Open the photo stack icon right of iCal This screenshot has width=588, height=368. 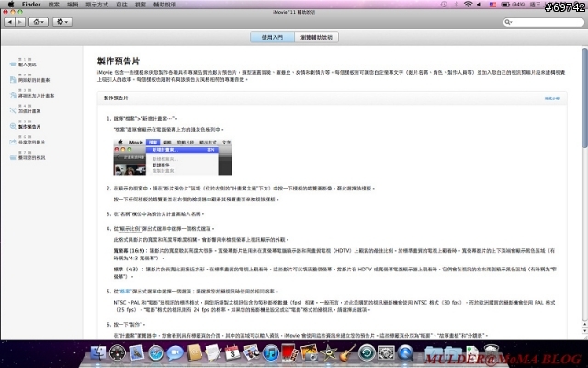[251, 353]
